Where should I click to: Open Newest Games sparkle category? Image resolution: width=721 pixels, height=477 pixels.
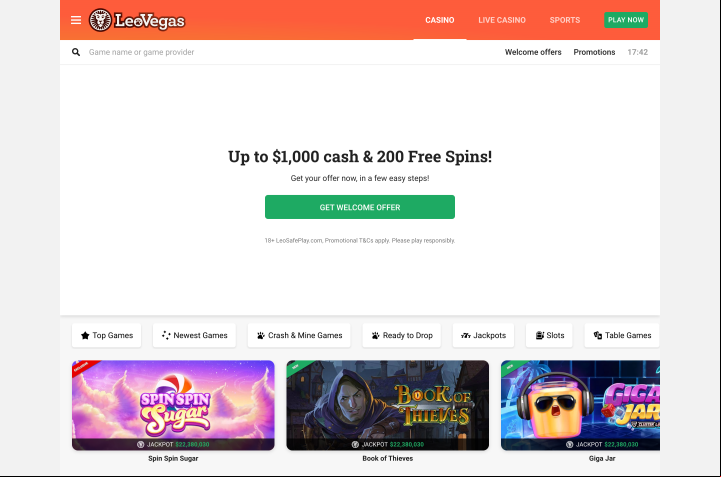(195, 335)
